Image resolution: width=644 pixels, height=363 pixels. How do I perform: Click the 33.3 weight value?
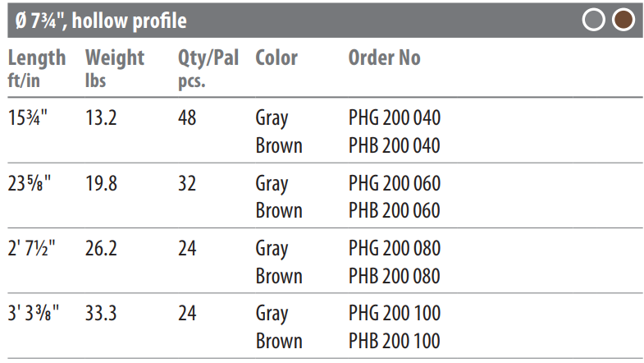click(101, 313)
